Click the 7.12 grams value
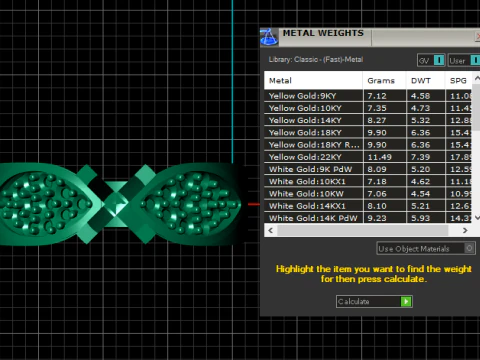Viewport: 480px width, 360px height. coord(377,96)
